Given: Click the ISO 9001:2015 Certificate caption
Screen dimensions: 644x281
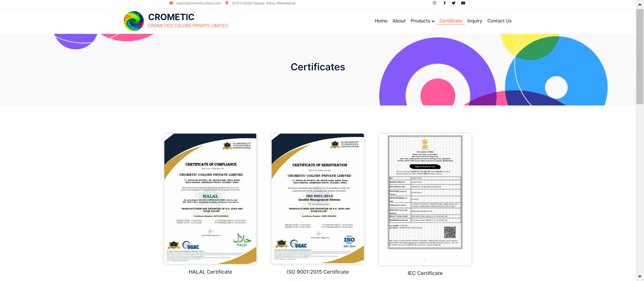Looking at the screenshot, I should click(318, 272).
